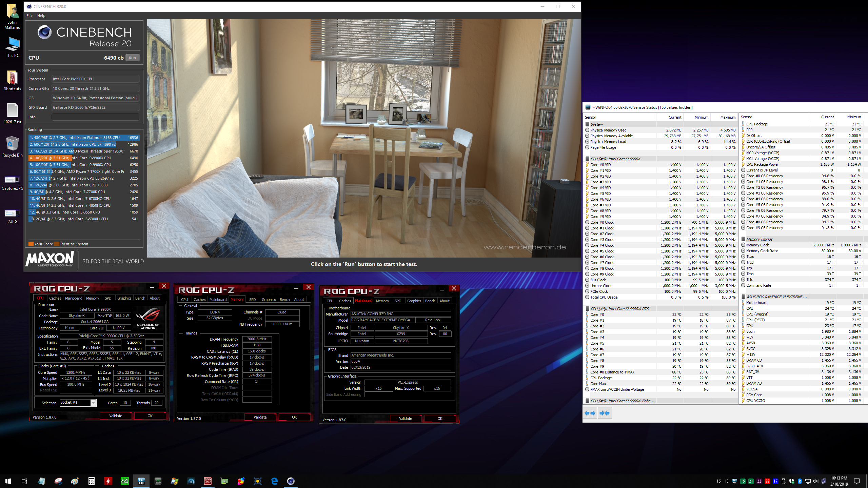Click Validate in CPU-Z mainboard window
Image resolution: width=868 pixels, height=488 pixels.
(x=406, y=419)
